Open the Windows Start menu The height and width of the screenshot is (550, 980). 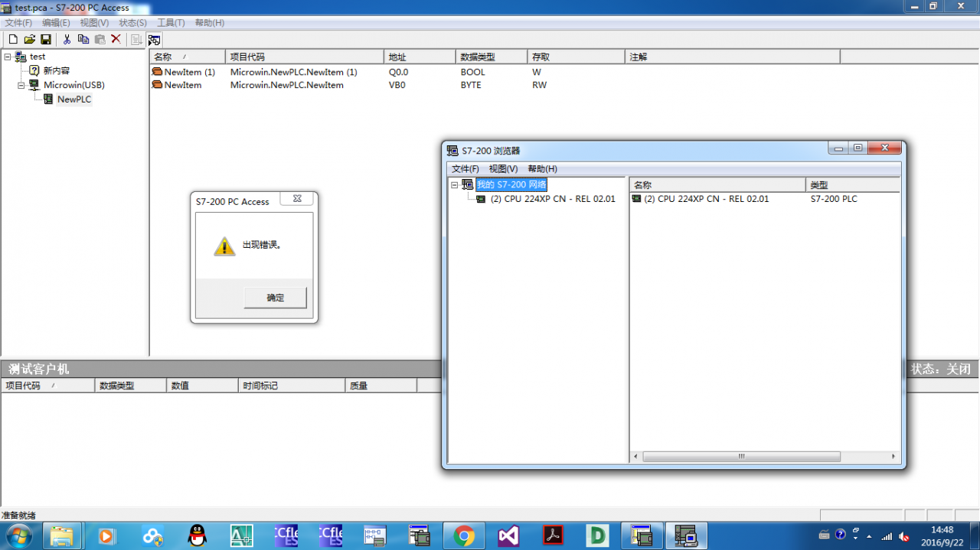(18, 535)
